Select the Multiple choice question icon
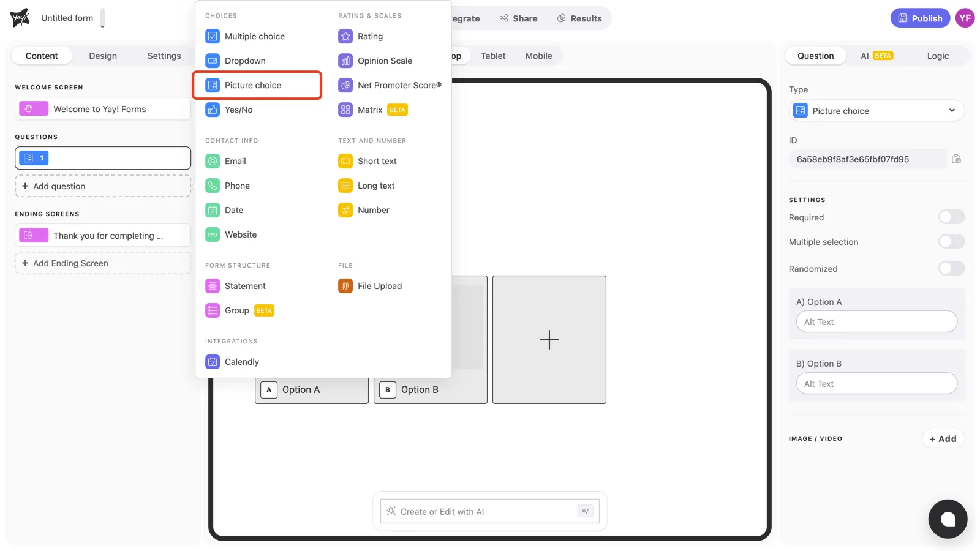 click(x=213, y=36)
